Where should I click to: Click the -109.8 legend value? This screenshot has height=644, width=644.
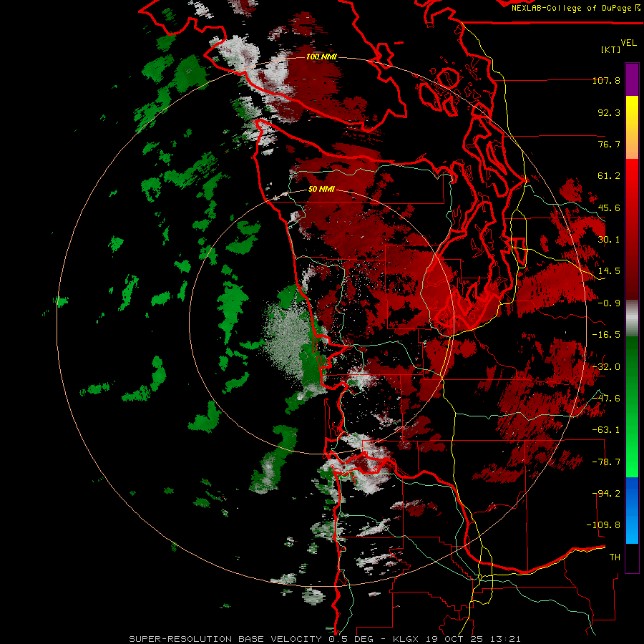[603, 525]
